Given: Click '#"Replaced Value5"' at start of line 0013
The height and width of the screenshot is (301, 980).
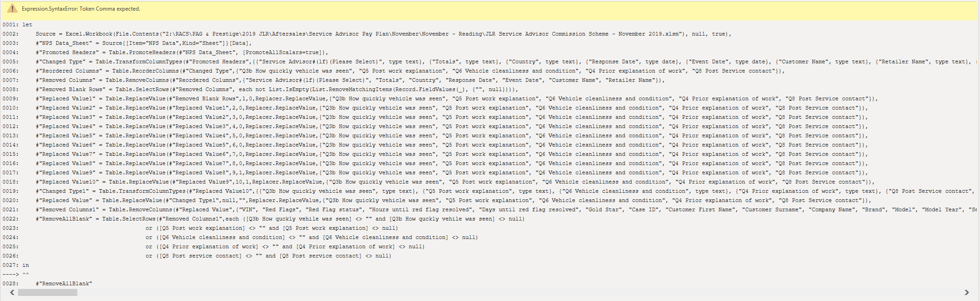Looking at the screenshot, I should pos(66,135).
